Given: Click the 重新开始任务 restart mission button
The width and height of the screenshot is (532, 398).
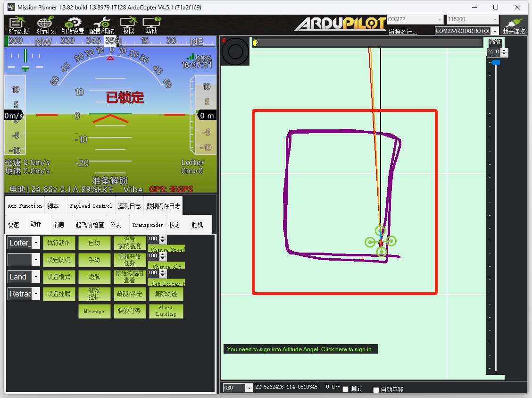Looking at the screenshot, I should click(130, 260).
